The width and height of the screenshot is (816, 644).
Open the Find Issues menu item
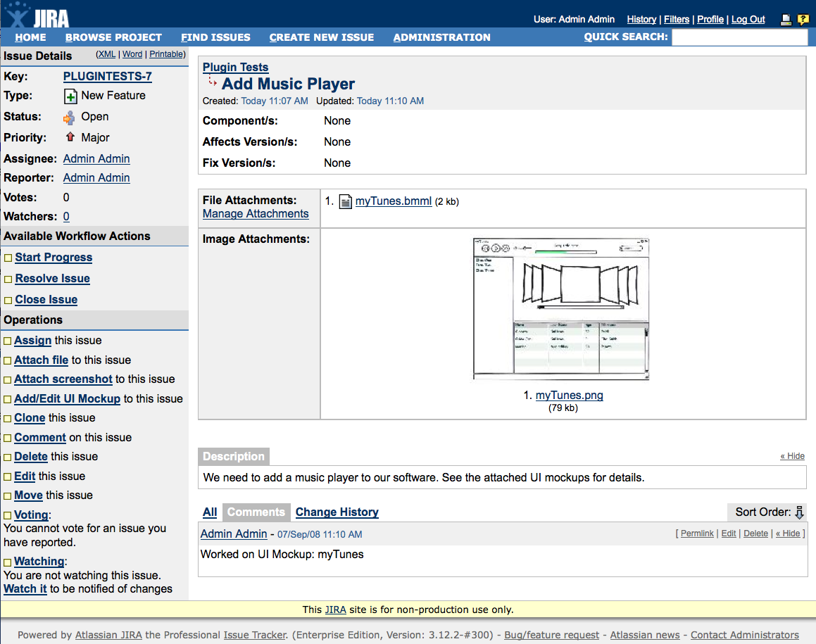pyautogui.click(x=215, y=37)
